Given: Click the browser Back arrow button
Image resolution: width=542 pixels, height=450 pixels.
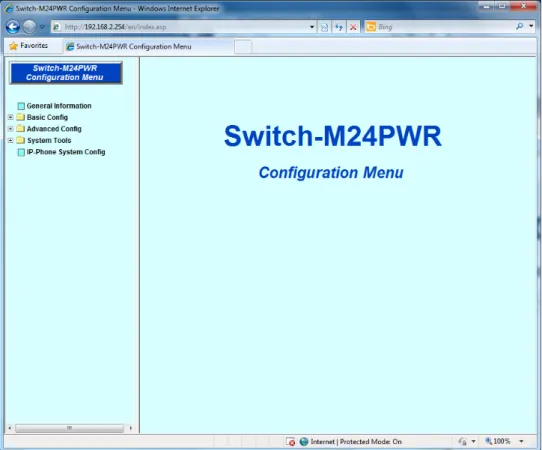Looking at the screenshot, I should (13, 27).
